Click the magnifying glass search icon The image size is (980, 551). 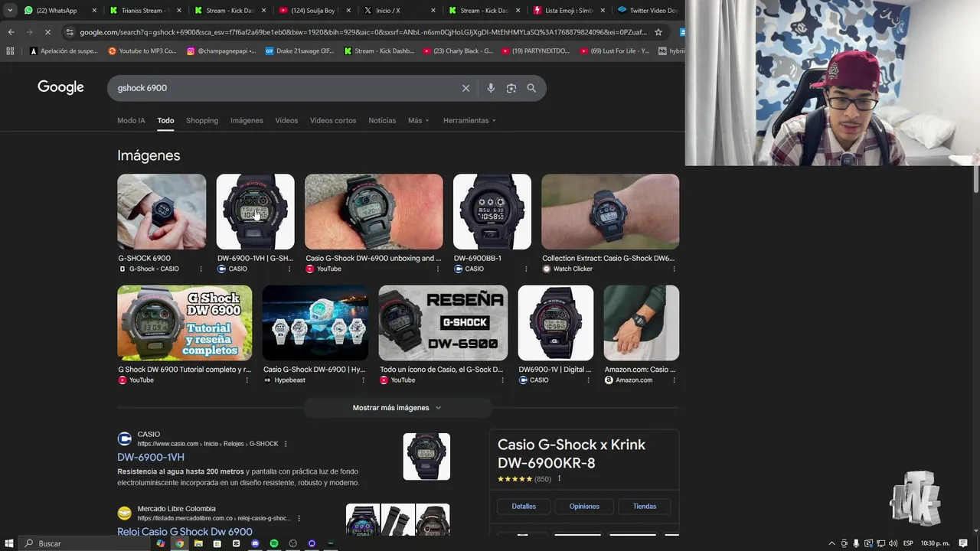click(531, 88)
